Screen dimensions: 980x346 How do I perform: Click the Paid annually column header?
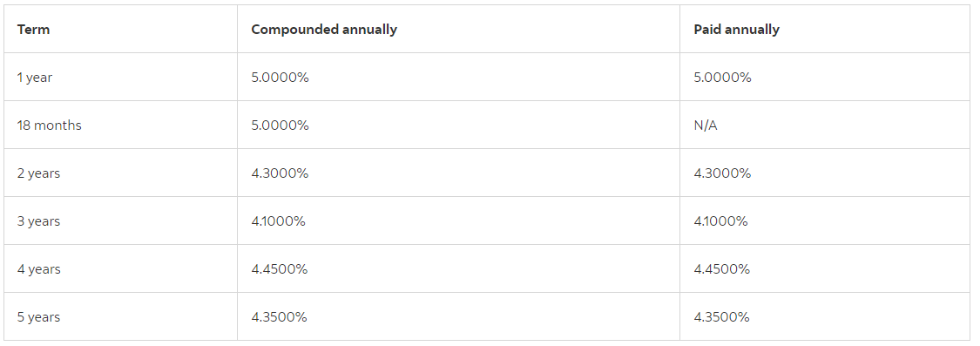tap(736, 30)
